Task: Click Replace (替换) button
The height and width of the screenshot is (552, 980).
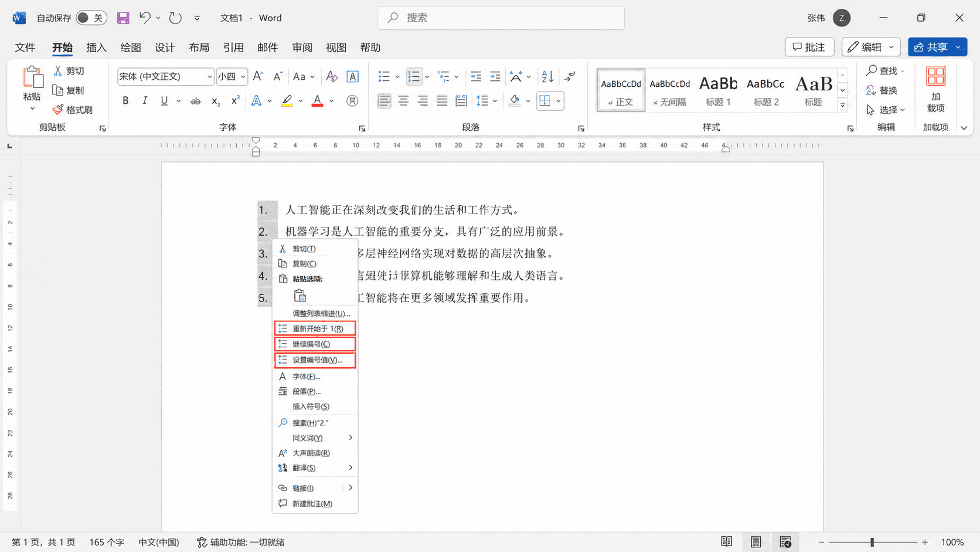Action: [882, 90]
